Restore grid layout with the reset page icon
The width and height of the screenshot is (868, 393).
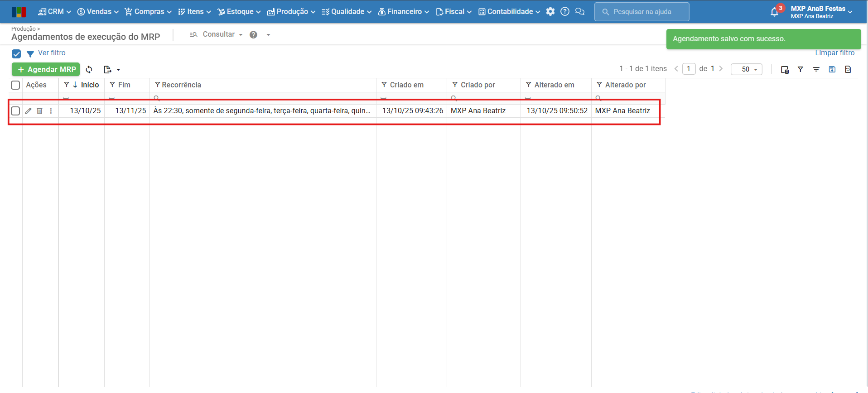click(x=848, y=69)
